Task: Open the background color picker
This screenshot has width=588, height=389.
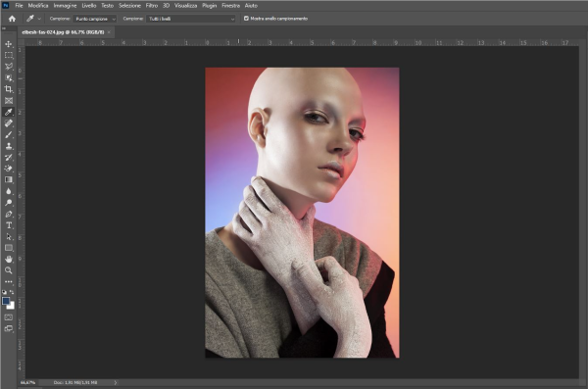Action: point(12,306)
